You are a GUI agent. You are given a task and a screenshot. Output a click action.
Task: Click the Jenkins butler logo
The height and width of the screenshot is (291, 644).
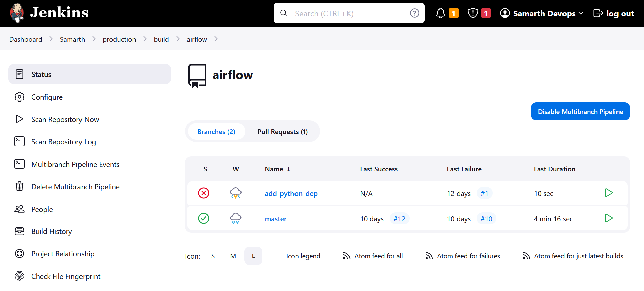click(x=17, y=13)
